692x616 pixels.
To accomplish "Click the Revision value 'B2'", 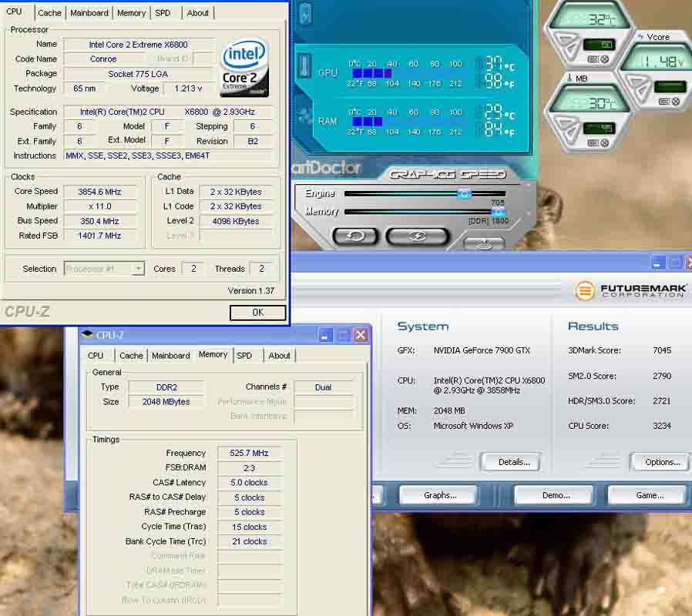I will (253, 141).
